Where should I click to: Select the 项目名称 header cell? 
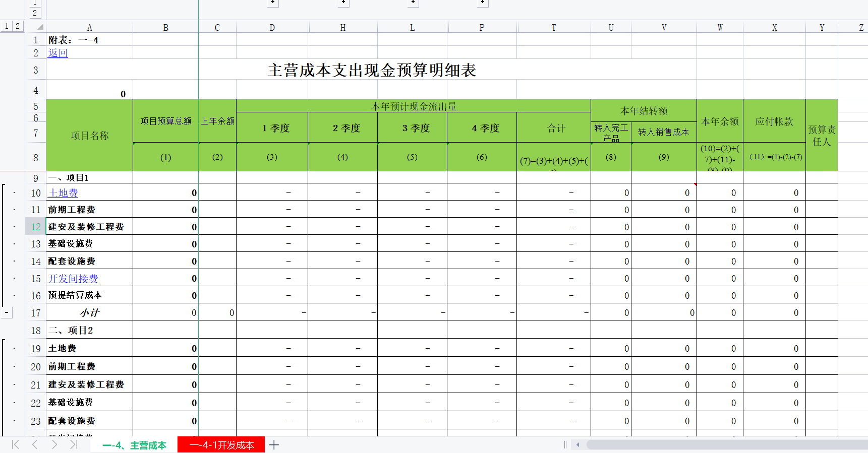[x=90, y=136]
